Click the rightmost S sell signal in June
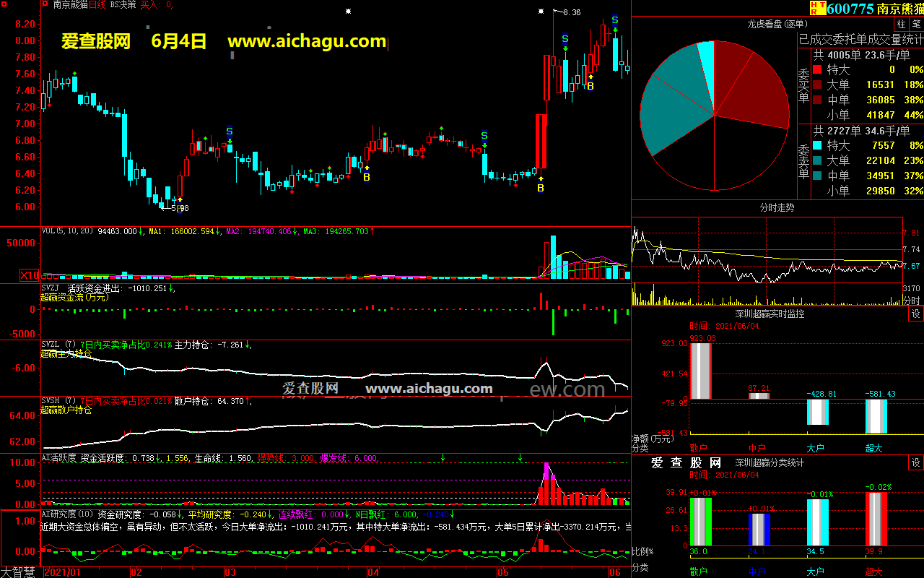The image size is (924, 578). pos(615,20)
